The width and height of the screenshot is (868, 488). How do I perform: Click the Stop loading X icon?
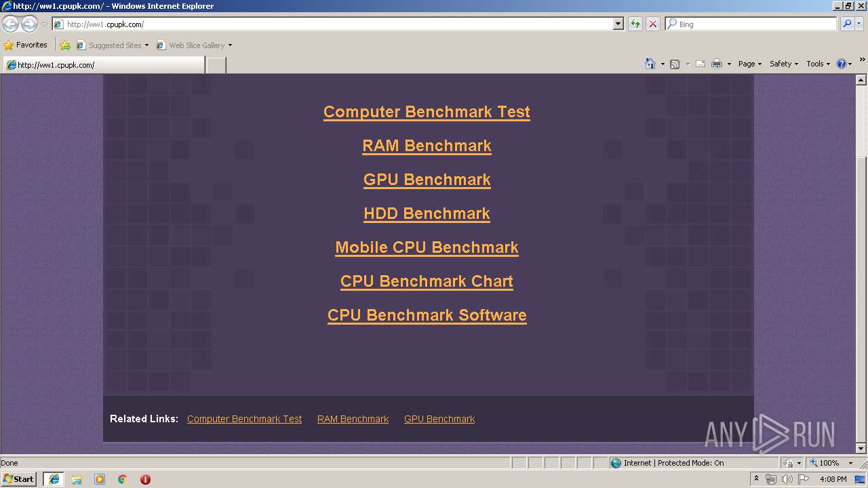point(652,24)
